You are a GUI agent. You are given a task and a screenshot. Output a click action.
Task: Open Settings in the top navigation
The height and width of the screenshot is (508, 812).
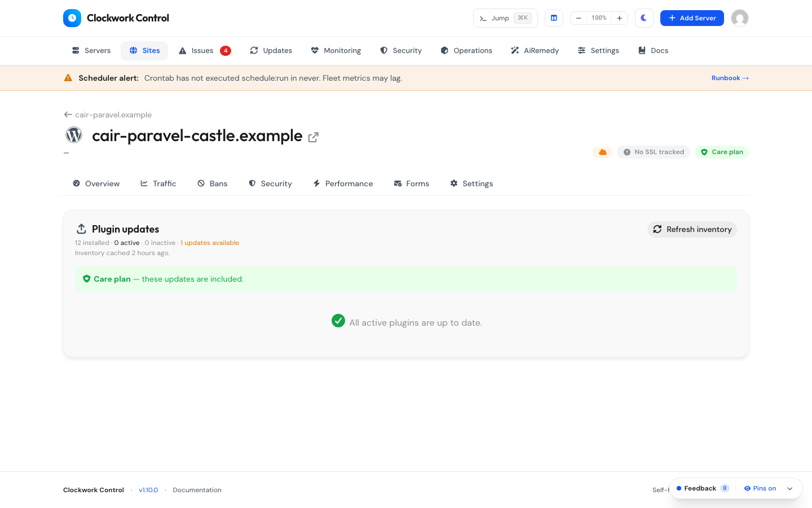(598, 51)
